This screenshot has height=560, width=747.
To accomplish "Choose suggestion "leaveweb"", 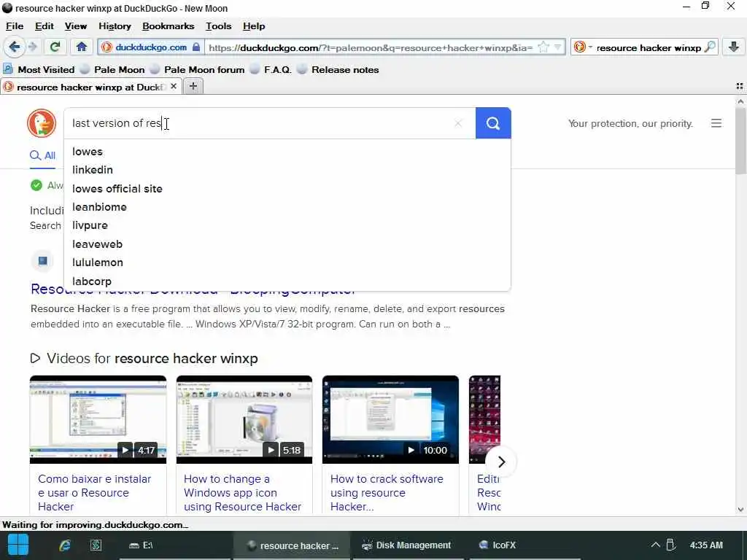I will (287, 244).
